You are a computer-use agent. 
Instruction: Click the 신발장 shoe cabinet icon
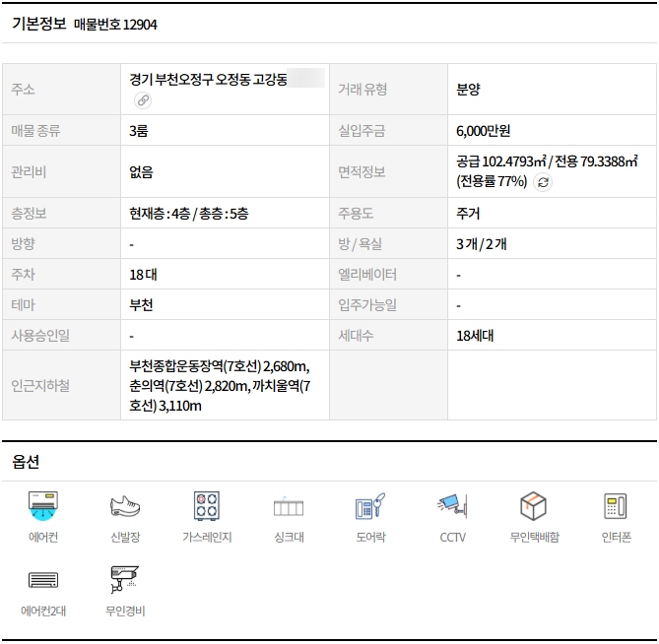(x=125, y=507)
